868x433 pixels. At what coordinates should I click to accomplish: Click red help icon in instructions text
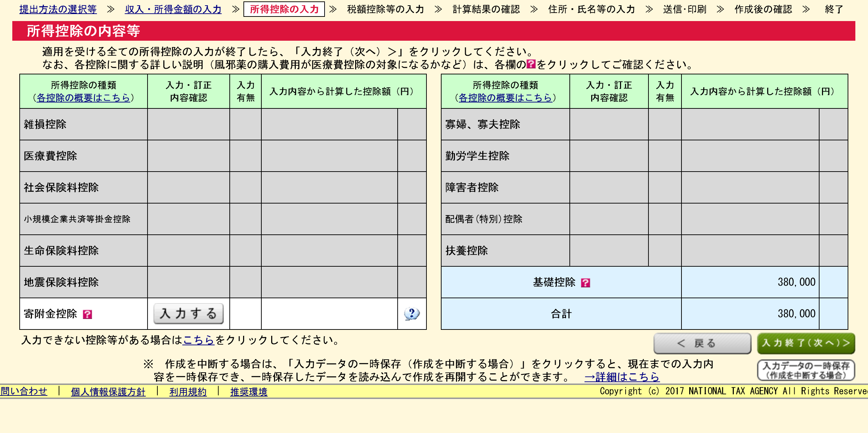[x=531, y=64]
